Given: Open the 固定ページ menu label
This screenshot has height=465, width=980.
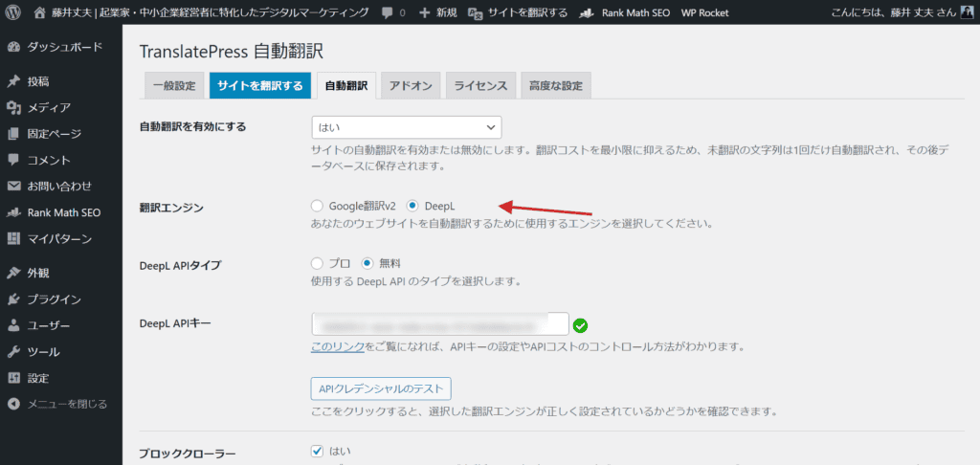Looking at the screenshot, I should [x=54, y=134].
